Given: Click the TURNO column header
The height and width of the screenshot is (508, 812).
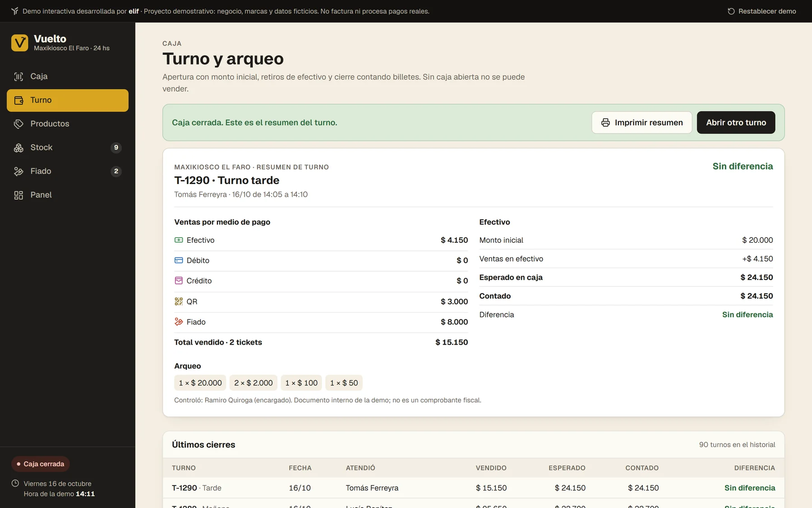Looking at the screenshot, I should (184, 468).
